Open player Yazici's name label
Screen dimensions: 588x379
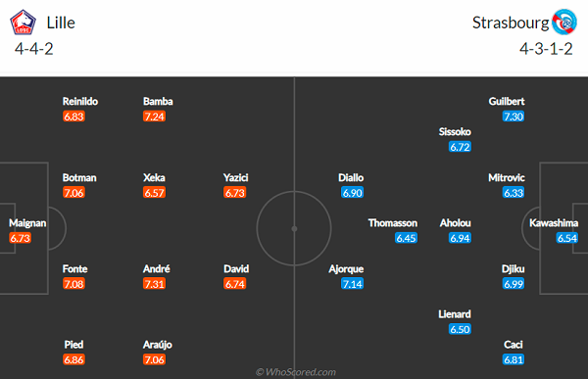click(x=236, y=177)
